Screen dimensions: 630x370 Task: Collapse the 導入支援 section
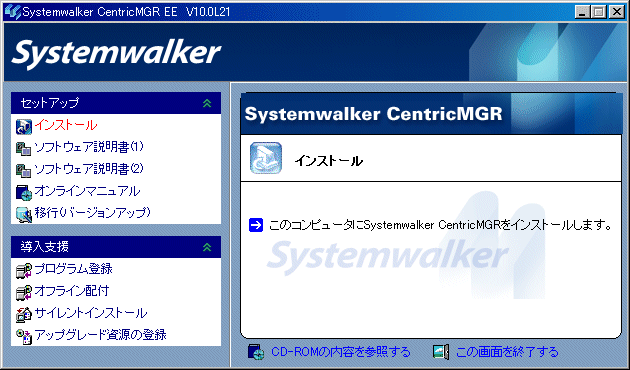coord(207,247)
